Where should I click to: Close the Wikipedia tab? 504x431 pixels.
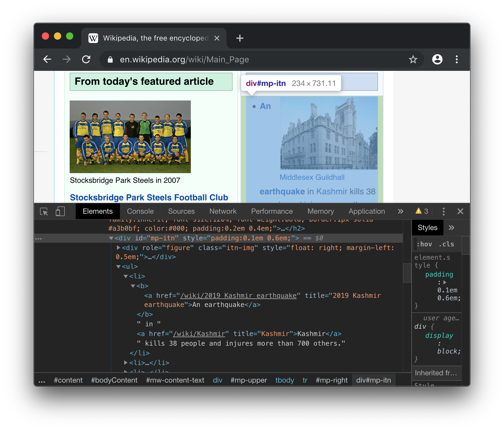tap(217, 38)
